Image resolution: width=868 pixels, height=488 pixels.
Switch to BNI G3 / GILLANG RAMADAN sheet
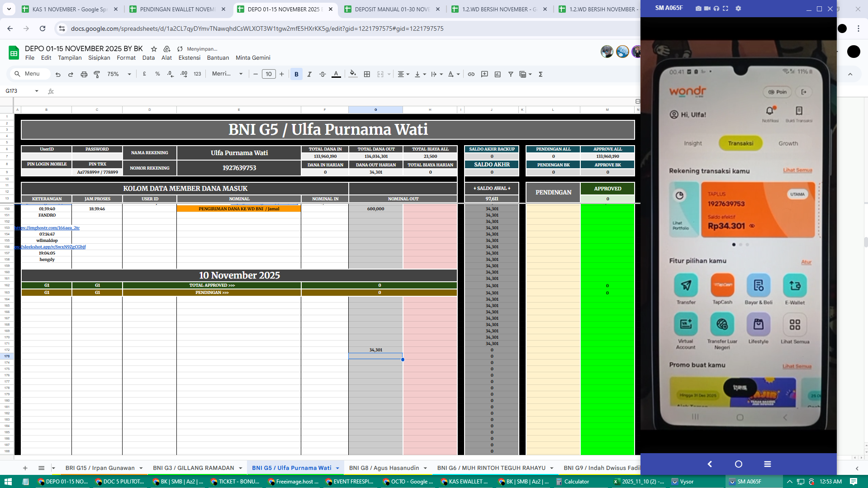194,468
